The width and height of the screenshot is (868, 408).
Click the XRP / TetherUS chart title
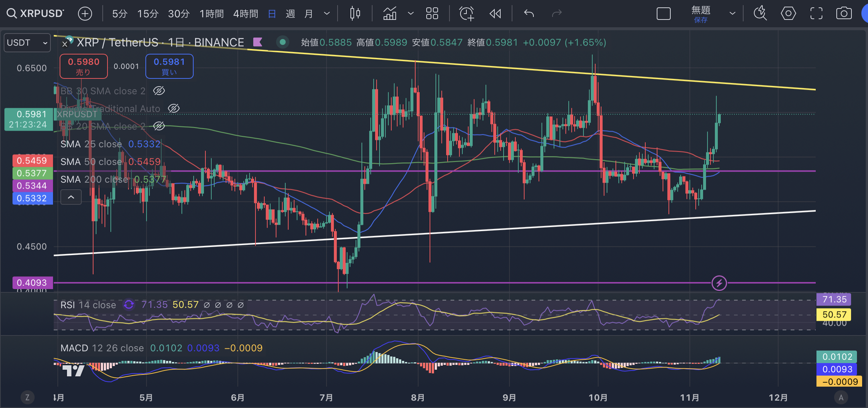click(x=160, y=42)
